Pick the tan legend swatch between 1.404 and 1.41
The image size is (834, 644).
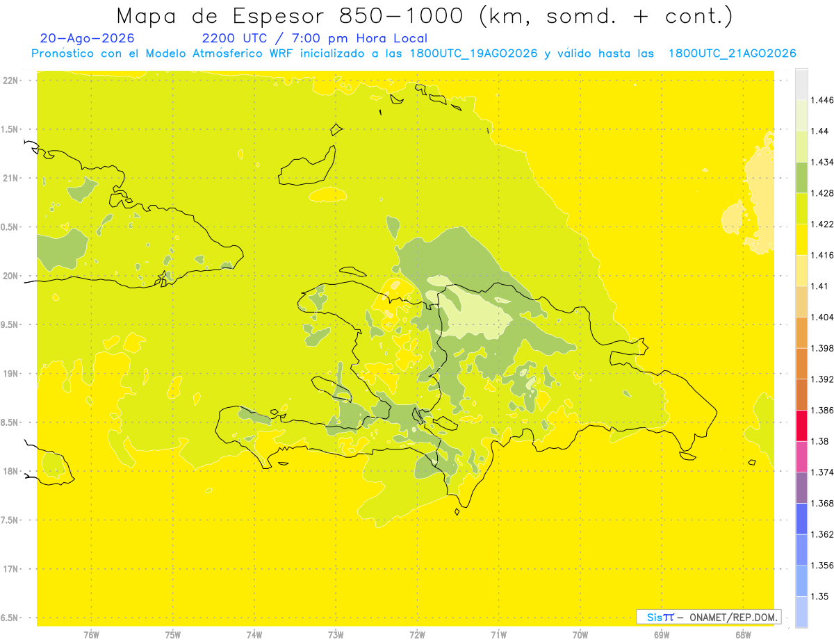[x=801, y=302]
